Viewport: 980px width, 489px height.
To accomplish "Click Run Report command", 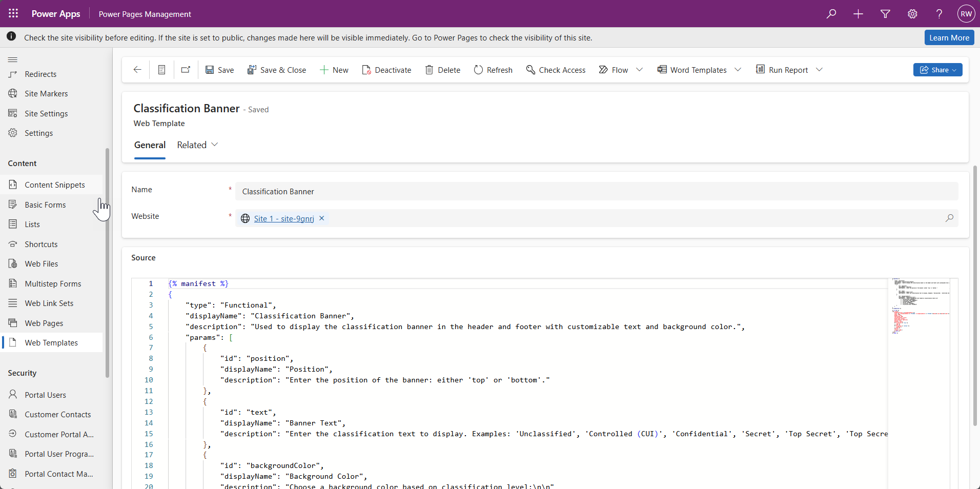I will tap(782, 70).
